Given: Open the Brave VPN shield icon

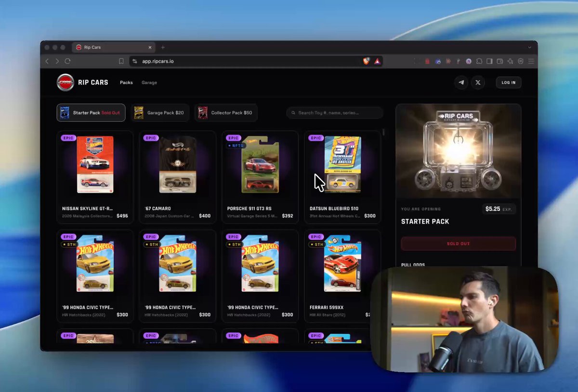Looking at the screenshot, I should tap(521, 61).
